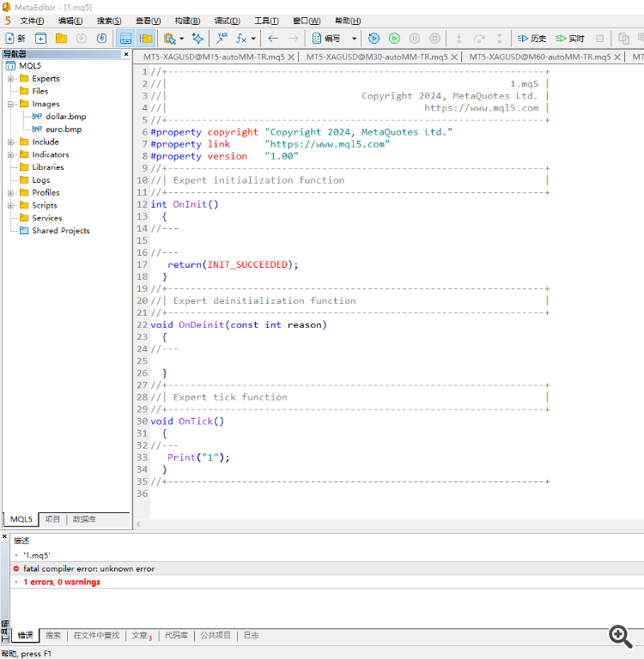644x659 pixels.
Task: Open the 搜索(S) menu
Action: click(109, 21)
